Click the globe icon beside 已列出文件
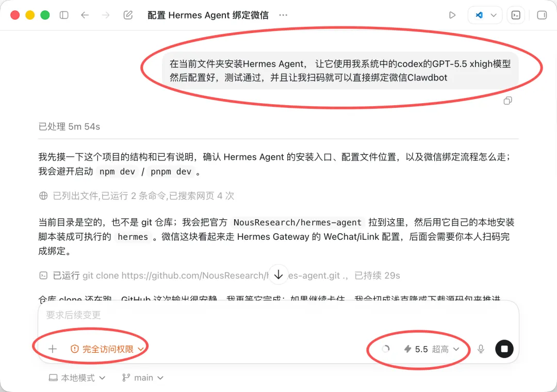 (43, 196)
